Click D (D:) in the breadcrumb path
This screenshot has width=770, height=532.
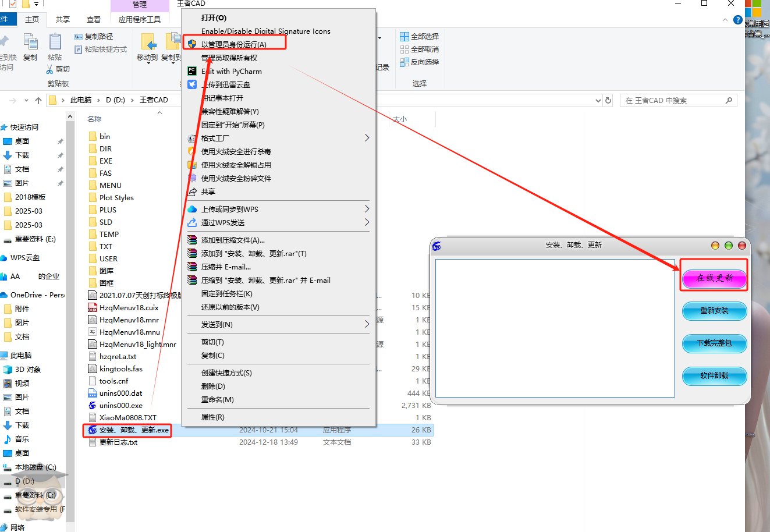115,100
